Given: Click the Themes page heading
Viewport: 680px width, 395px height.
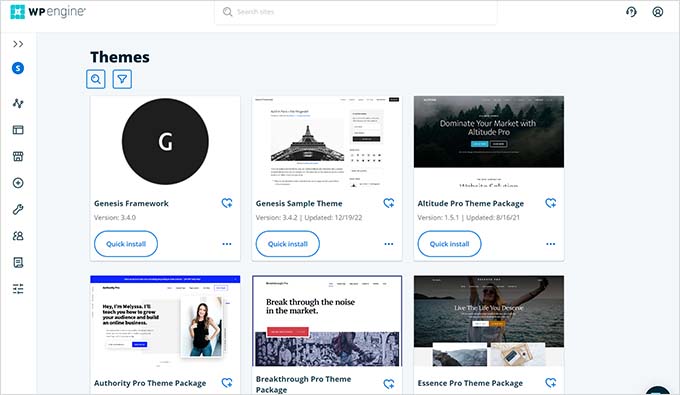Looking at the screenshot, I should (x=120, y=57).
